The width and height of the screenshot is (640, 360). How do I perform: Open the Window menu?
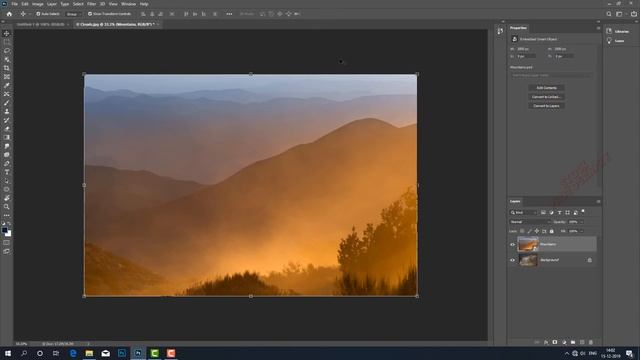[x=128, y=4]
